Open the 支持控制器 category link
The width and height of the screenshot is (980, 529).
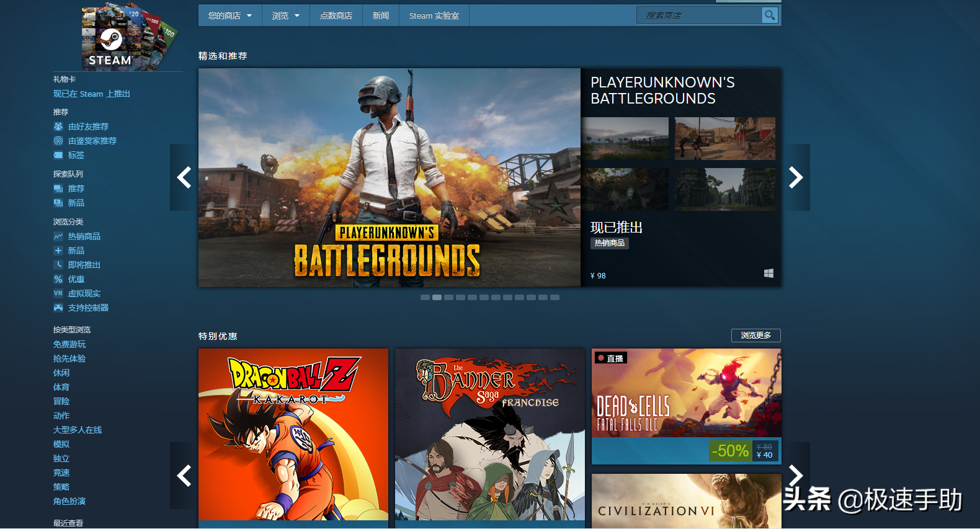tap(88, 308)
